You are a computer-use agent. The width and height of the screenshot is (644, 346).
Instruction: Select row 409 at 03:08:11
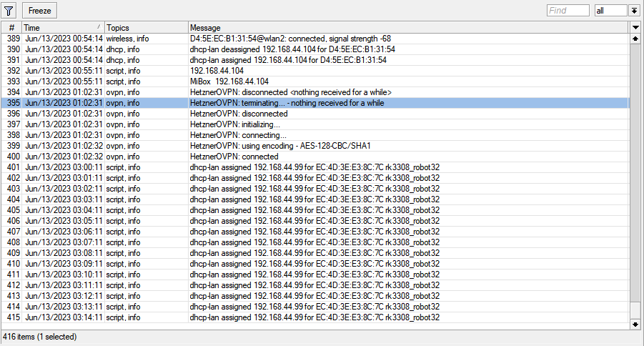click(x=315, y=253)
